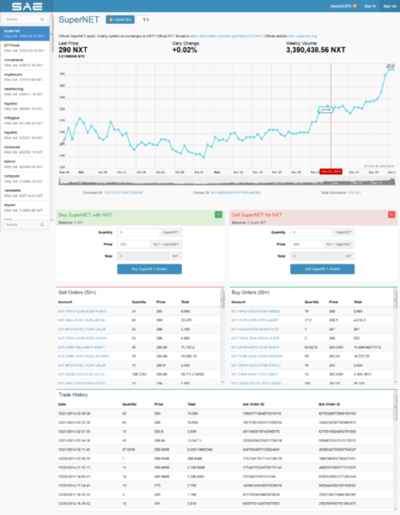400x515 pixels.
Task: Click Account column header in Sell Orders
Action: [65, 302]
